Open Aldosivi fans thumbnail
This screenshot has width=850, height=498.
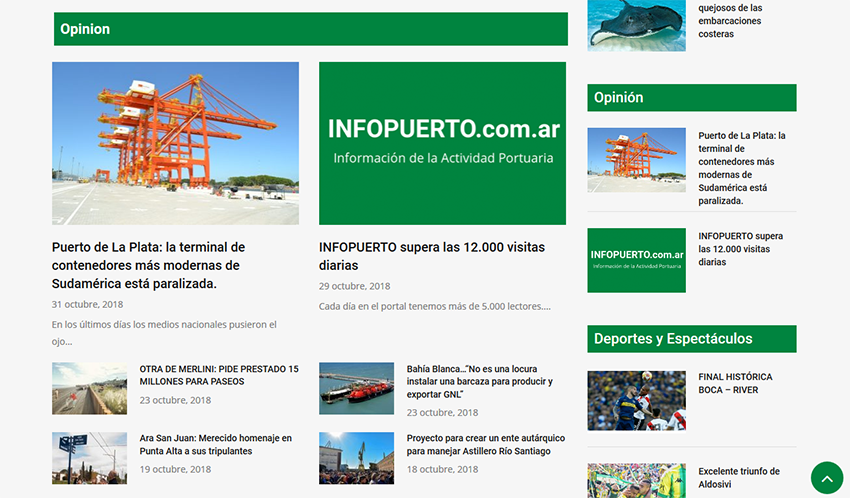click(636, 481)
